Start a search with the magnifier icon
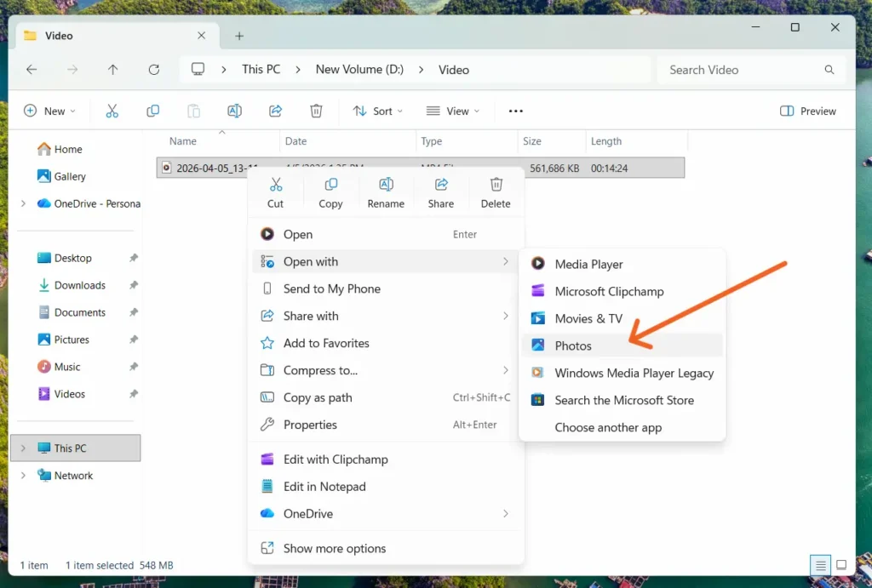This screenshot has height=588, width=872. coord(829,70)
